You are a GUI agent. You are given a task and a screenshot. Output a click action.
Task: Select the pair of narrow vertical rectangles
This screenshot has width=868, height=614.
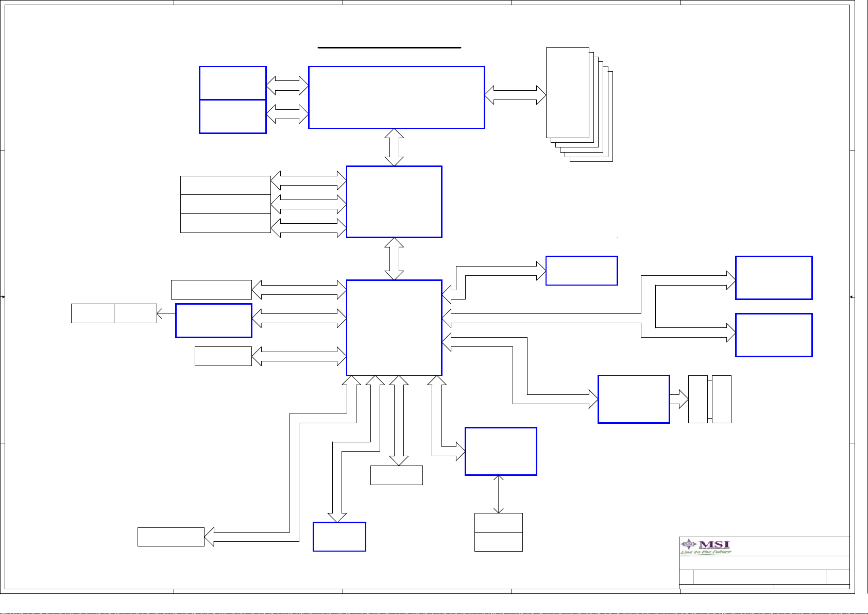tap(710, 400)
